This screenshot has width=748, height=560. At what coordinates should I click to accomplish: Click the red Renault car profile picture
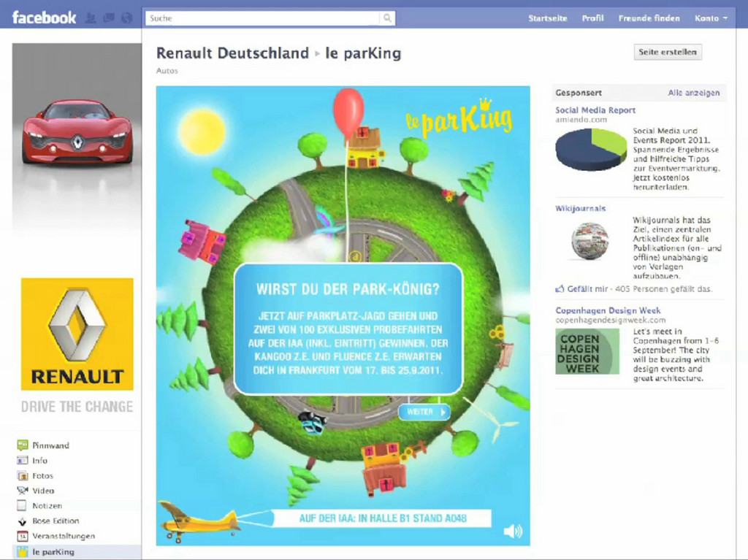[x=77, y=133]
